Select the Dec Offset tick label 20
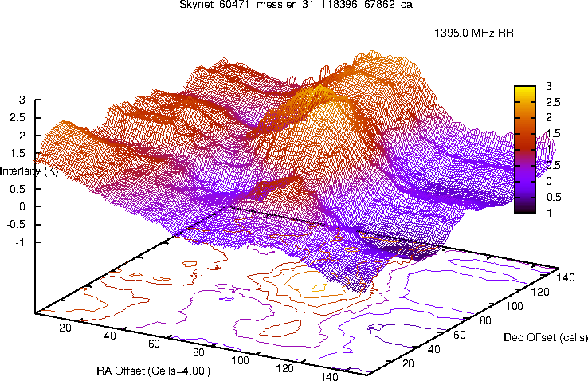 click(408, 363)
